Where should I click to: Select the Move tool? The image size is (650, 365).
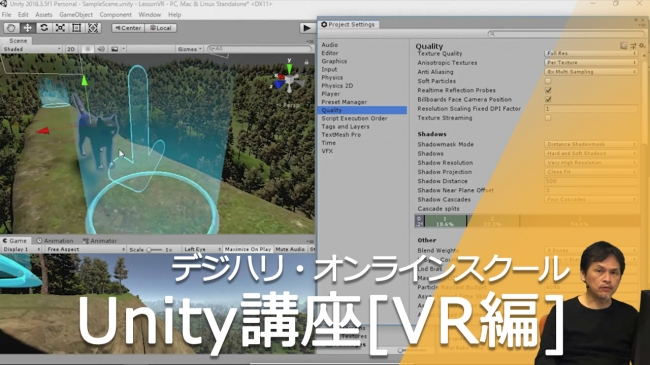click(x=27, y=28)
